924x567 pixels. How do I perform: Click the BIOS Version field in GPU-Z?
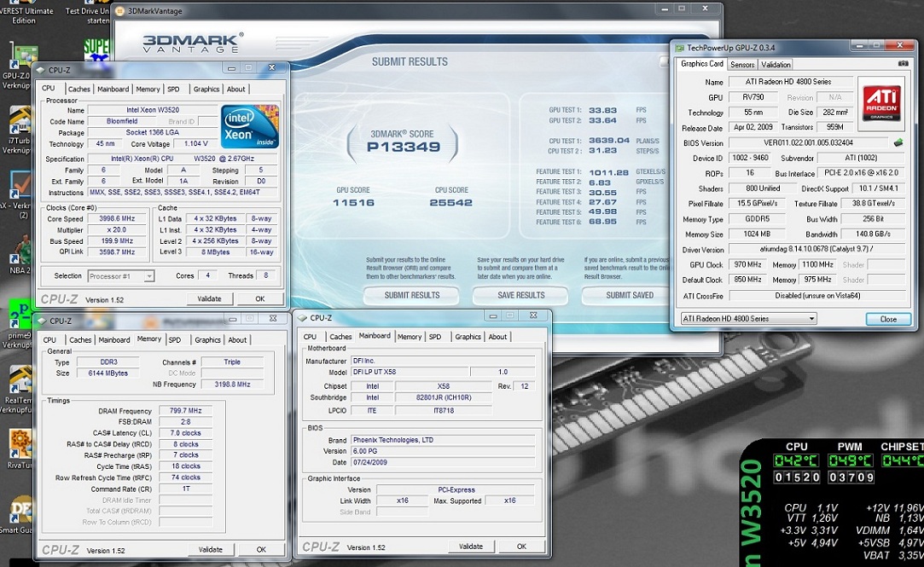pyautogui.click(x=809, y=142)
